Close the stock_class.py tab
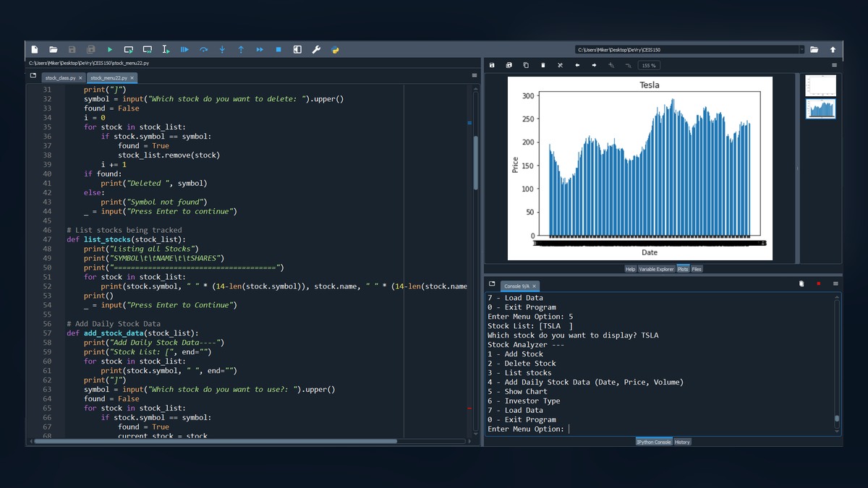The image size is (868, 488). [x=81, y=77]
